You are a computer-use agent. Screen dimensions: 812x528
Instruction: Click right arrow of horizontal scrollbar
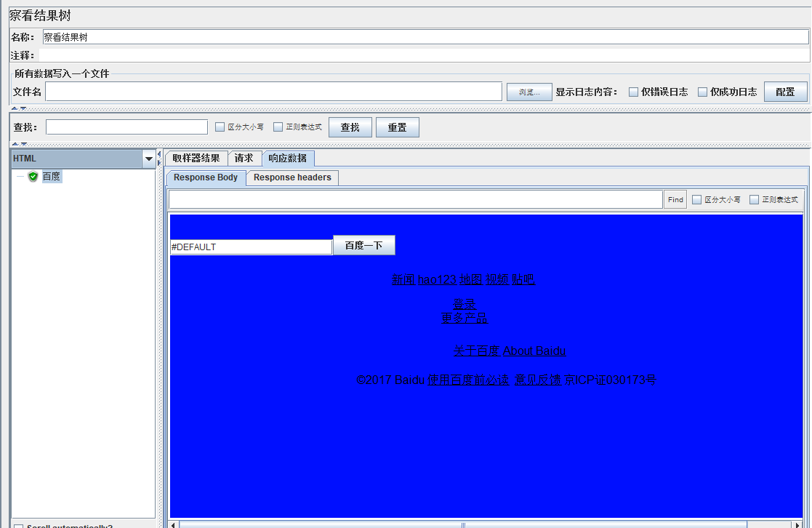(x=797, y=524)
